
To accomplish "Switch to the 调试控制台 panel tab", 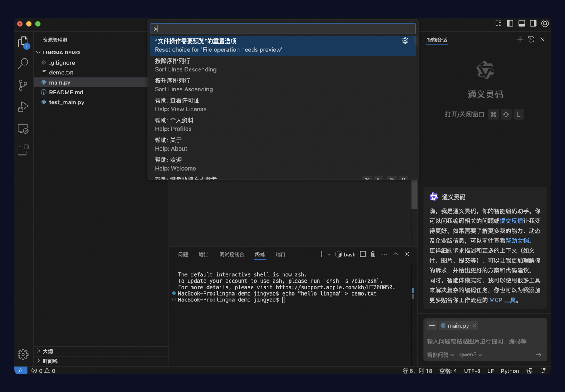I will click(x=231, y=254).
